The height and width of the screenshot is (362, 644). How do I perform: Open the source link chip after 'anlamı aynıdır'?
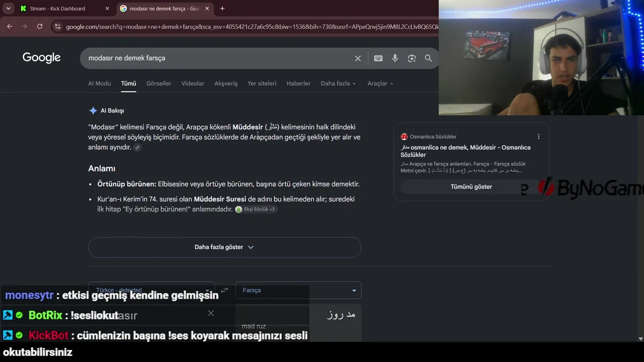coord(137,147)
